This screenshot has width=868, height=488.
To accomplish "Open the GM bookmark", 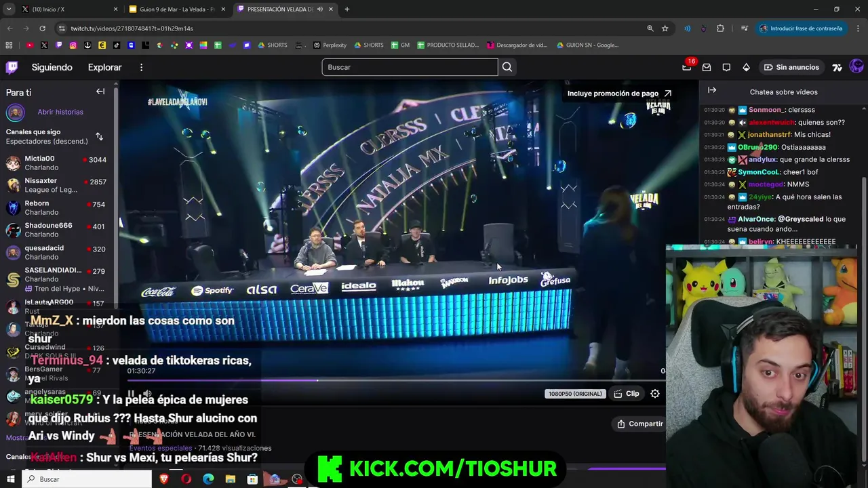I will (401, 45).
